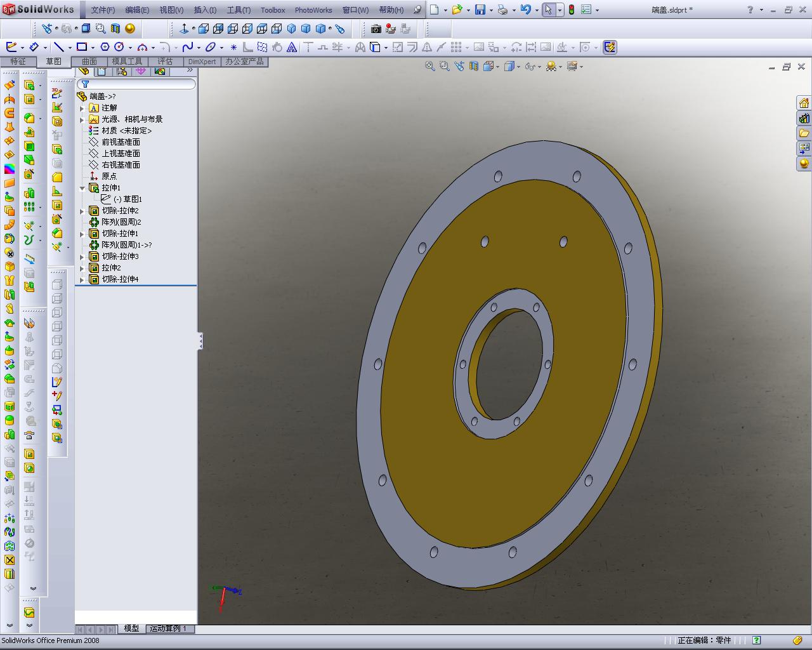Switch to the 特征 features tab

click(x=18, y=62)
